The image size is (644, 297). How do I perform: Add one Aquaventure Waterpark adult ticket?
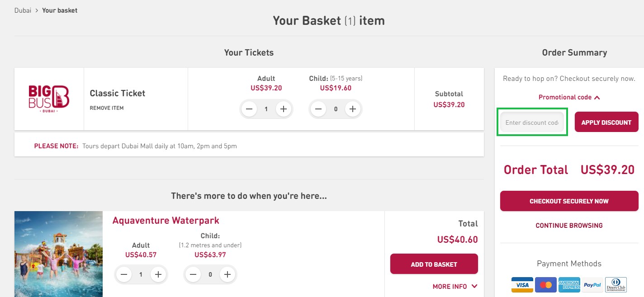pyautogui.click(x=158, y=274)
